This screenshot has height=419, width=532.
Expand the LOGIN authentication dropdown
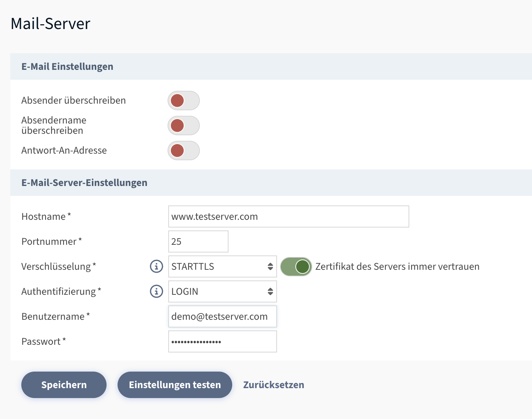pos(222,291)
